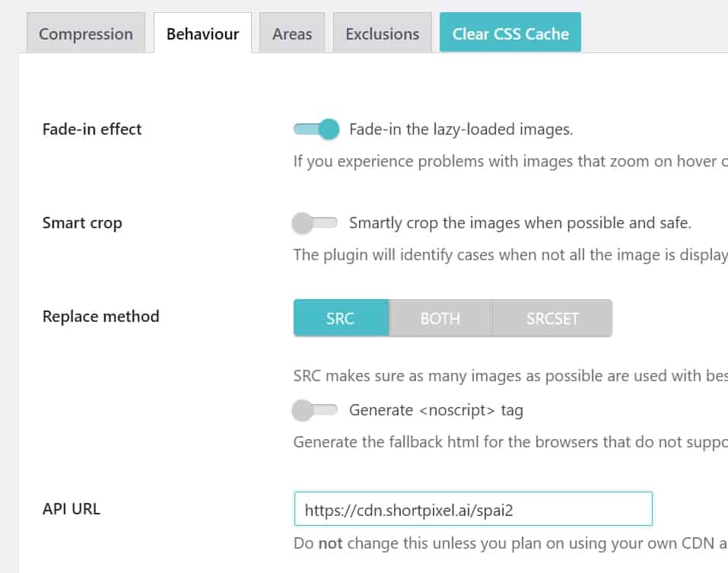Focus the API URL text field

472,509
